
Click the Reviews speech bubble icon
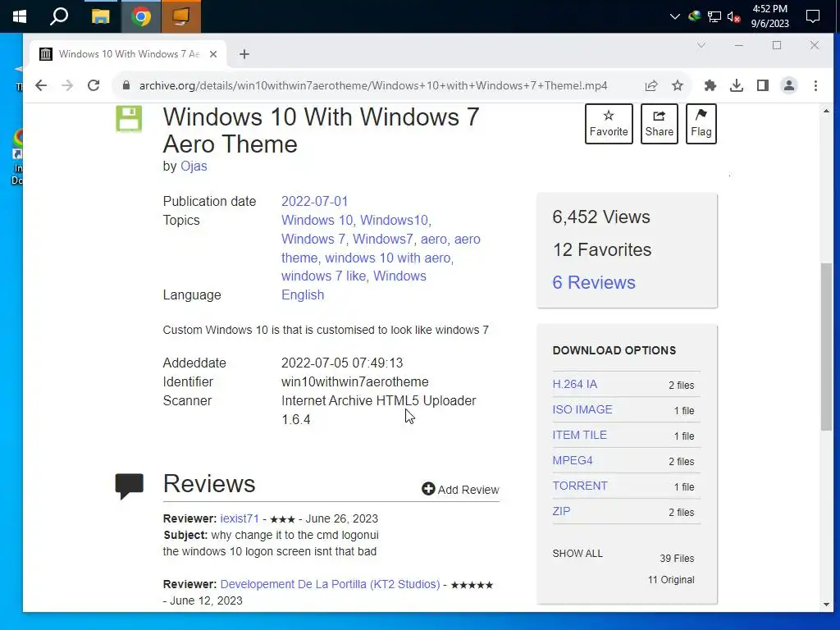pyautogui.click(x=129, y=486)
